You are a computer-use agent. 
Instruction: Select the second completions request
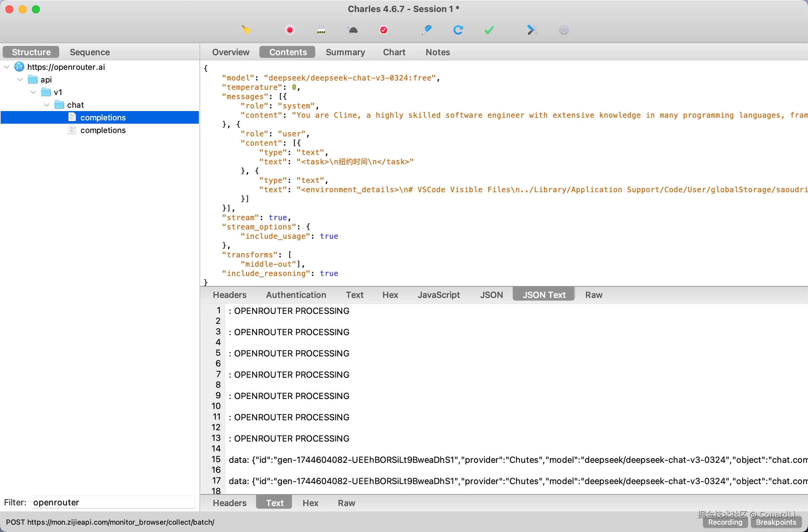click(103, 130)
